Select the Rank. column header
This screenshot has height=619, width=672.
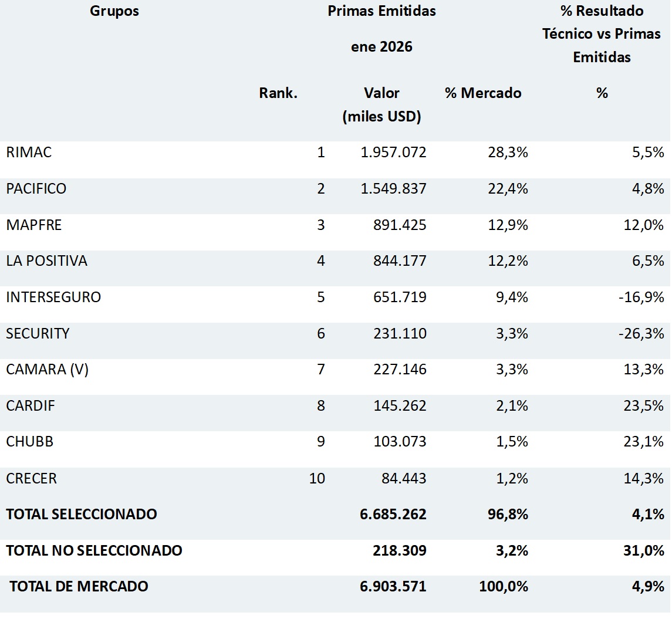pos(278,93)
